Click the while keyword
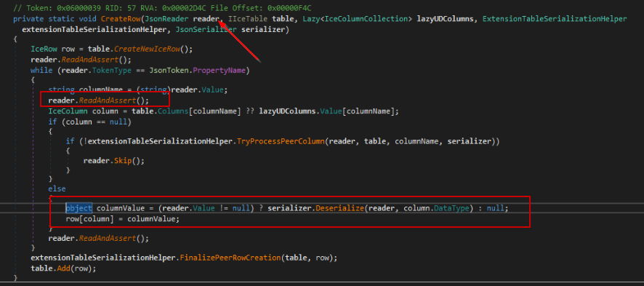Image resolution: width=644 pixels, height=286 pixels. [41, 71]
